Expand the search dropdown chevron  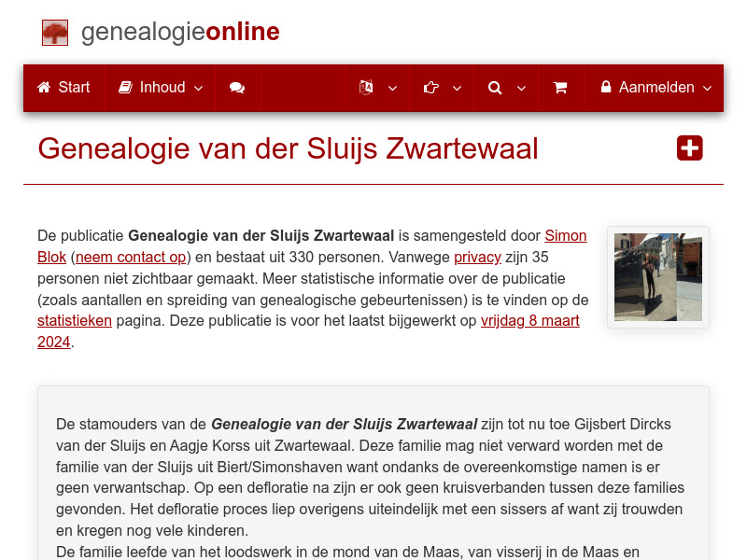pos(522,89)
